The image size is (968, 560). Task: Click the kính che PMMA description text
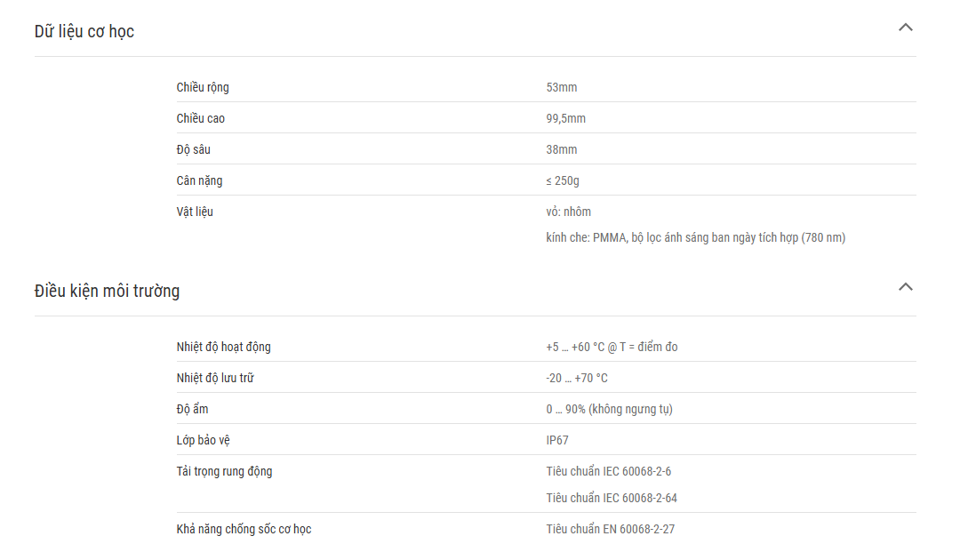[695, 237]
